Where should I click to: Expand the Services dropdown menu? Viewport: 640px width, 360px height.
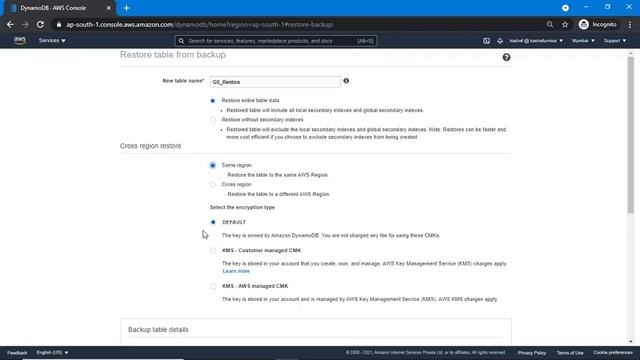tap(52, 40)
